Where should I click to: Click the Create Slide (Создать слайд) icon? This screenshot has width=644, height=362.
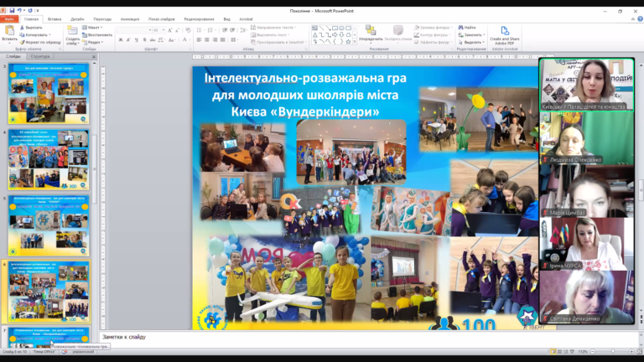pos(73,32)
